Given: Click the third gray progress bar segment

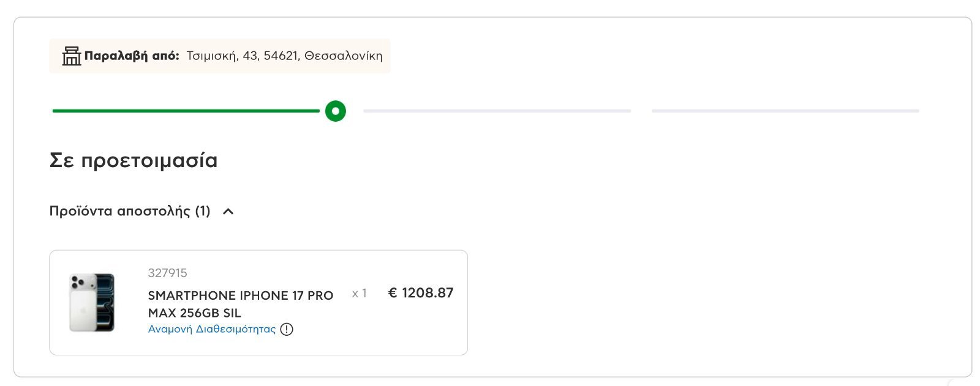Looking at the screenshot, I should pos(785,111).
